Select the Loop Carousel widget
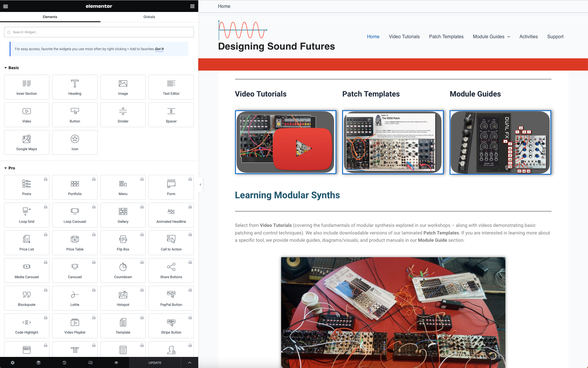The width and height of the screenshot is (588, 368). click(x=75, y=215)
